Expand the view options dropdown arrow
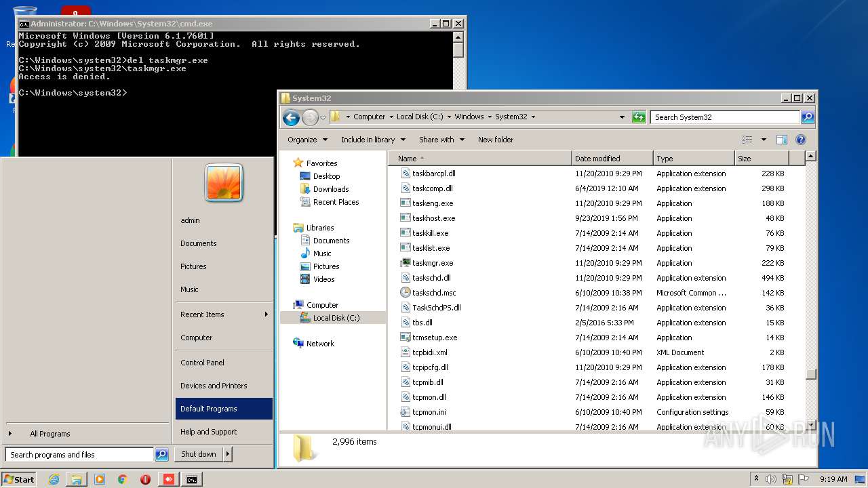 tap(764, 140)
